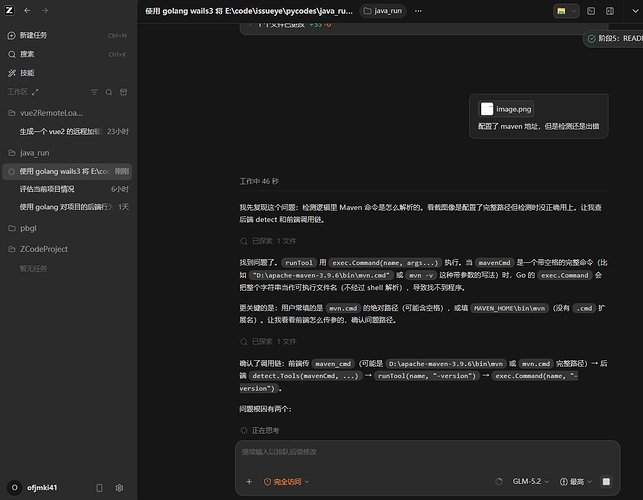Open the file explorer dropdown in header
This screenshot has height=500, width=643.
pos(566,11)
